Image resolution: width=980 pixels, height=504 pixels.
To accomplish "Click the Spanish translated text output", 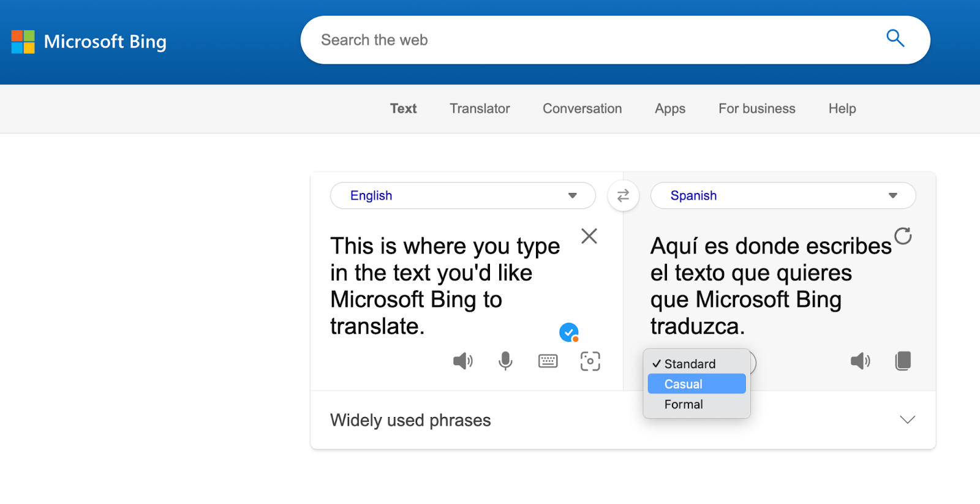I will 771,286.
